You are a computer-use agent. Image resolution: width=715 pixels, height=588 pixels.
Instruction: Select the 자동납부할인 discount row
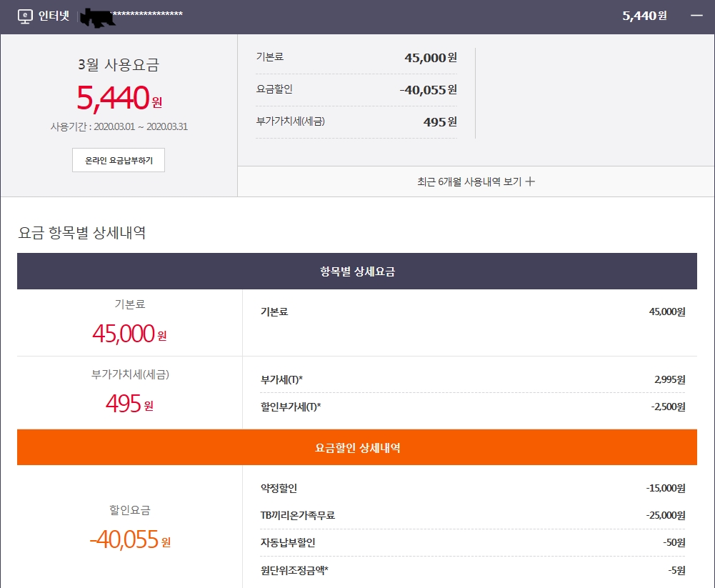tap(473, 543)
